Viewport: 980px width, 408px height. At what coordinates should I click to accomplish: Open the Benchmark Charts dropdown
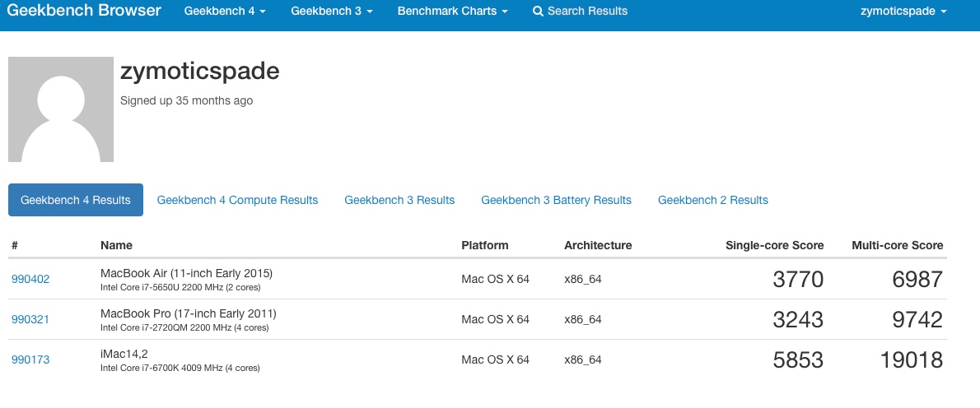click(452, 12)
